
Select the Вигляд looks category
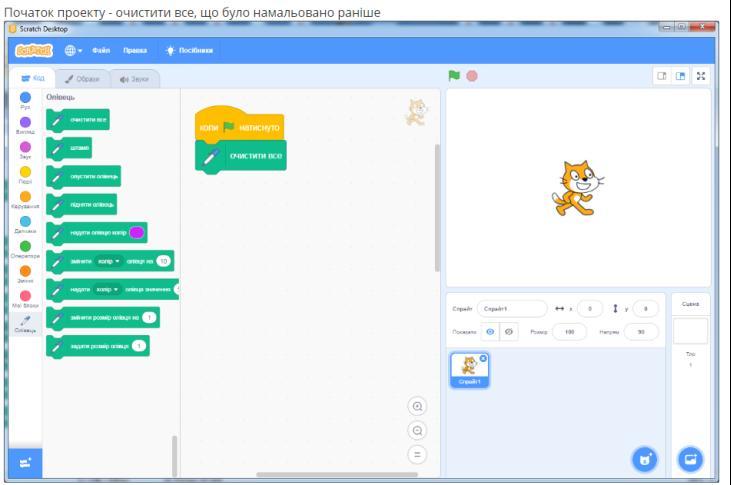pos(25,125)
